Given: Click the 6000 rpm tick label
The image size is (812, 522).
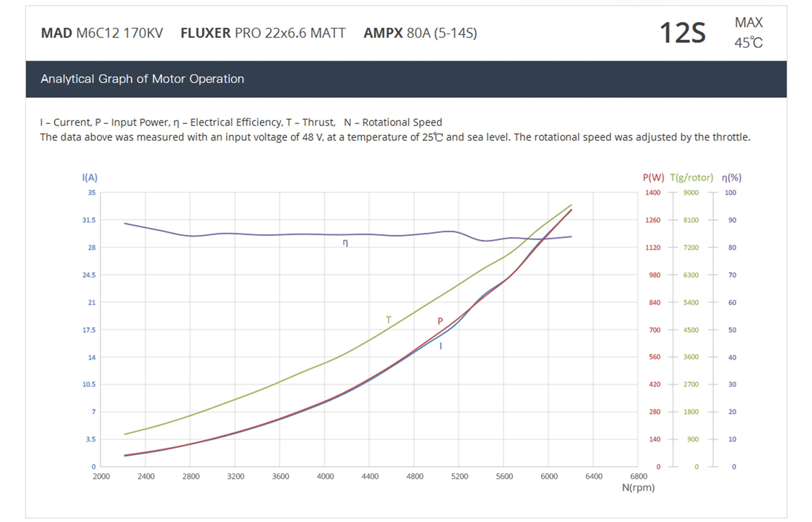Looking at the screenshot, I should click(x=549, y=476).
